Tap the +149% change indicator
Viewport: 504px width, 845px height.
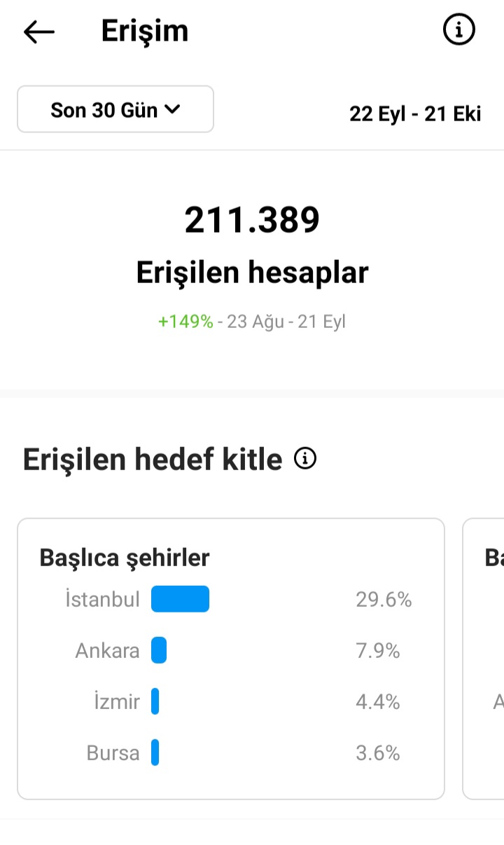click(185, 322)
